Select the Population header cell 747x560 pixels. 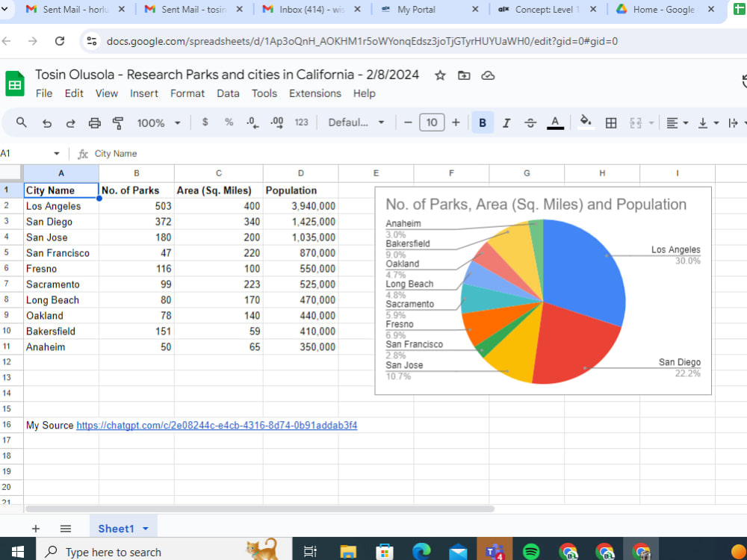click(x=300, y=190)
